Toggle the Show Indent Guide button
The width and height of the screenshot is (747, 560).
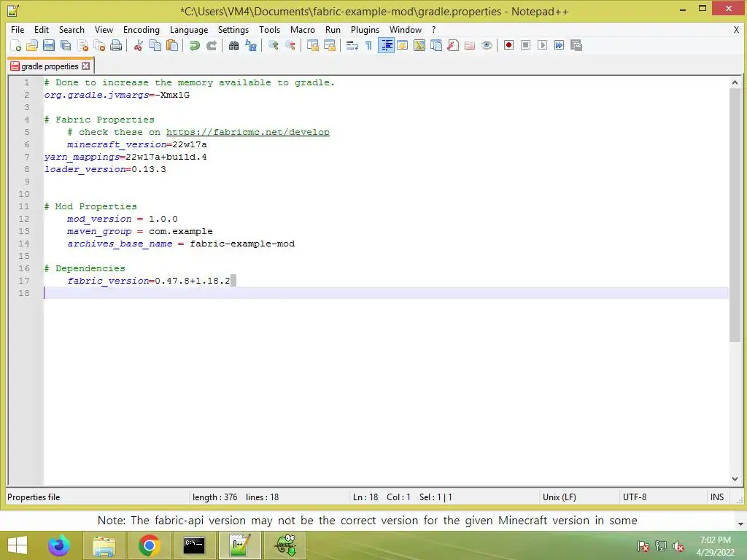coord(386,45)
